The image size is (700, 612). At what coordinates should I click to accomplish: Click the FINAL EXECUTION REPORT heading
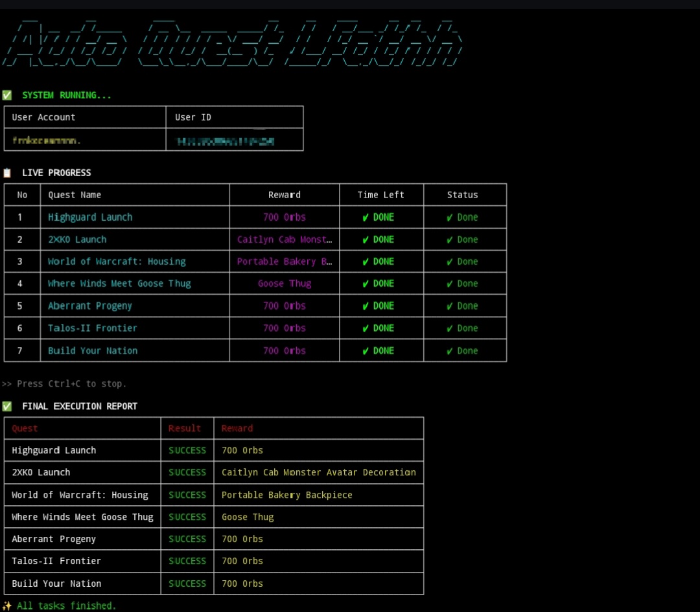[x=80, y=406]
